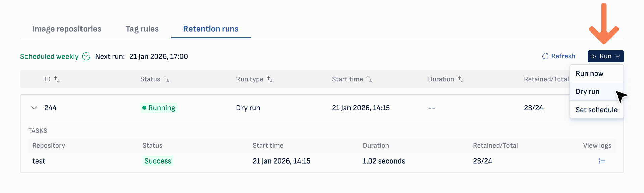Open the Run dropdown button

[605, 56]
